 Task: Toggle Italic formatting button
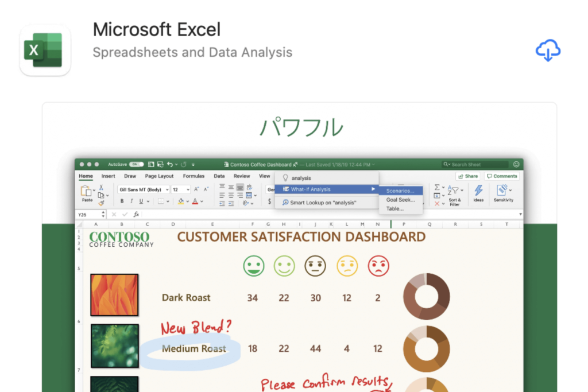[x=131, y=201]
